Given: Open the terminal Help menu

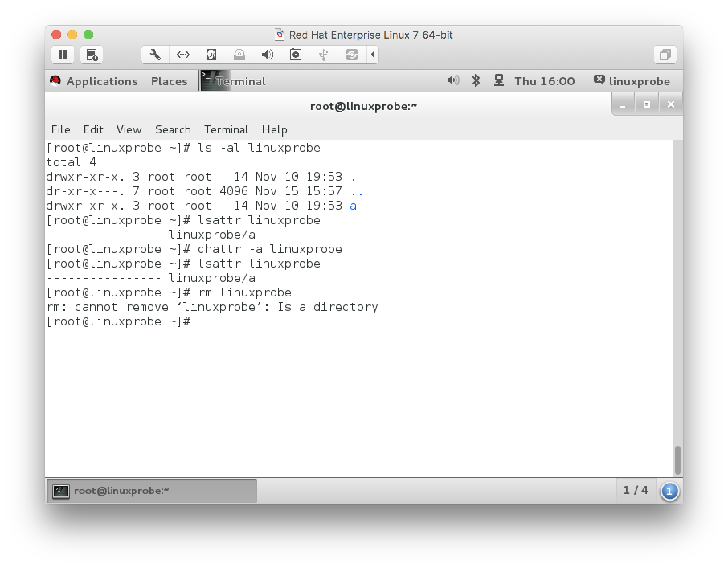Looking at the screenshot, I should (274, 130).
